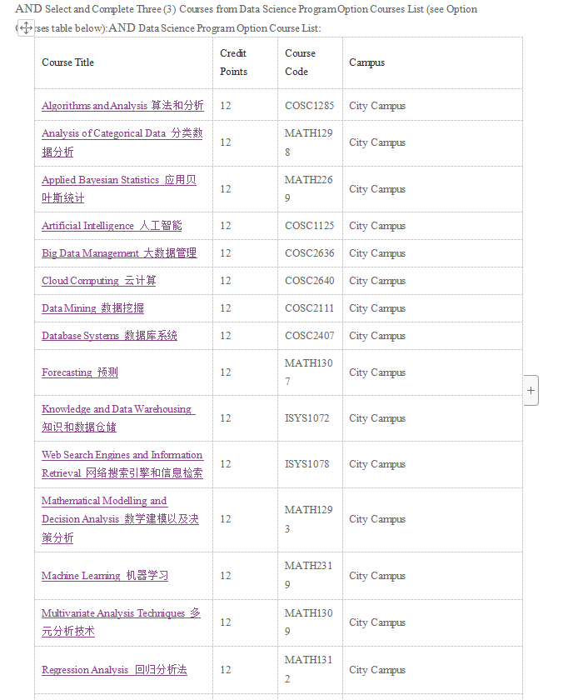The image size is (588, 700).
Task: Click course code MATH2269
Action: (309, 189)
